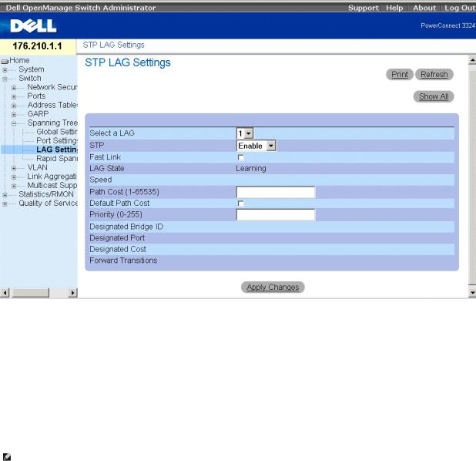476x461 pixels.
Task: Expand the System tree node
Action: [5, 70]
